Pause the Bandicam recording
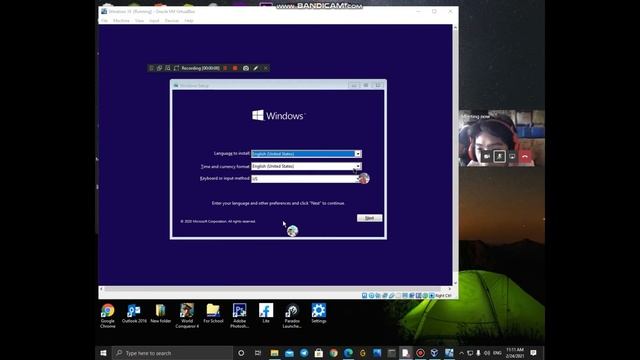Image resolution: width=640 pixels, height=360 pixels. point(225,68)
